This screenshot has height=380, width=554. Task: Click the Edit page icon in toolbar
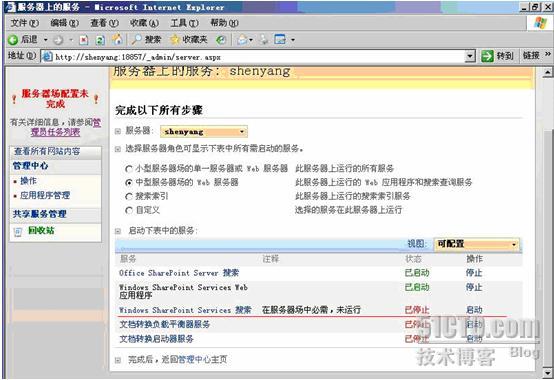pyautogui.click(x=280, y=40)
